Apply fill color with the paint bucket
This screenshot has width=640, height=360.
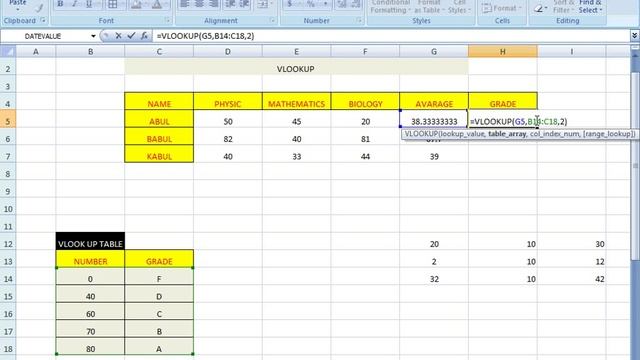tap(136, 4)
